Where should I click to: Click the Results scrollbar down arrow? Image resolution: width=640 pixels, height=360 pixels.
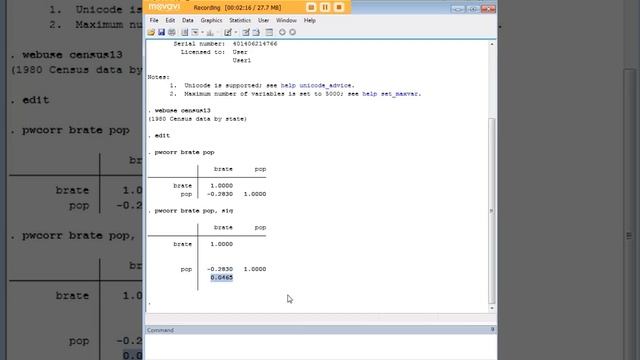(x=492, y=308)
